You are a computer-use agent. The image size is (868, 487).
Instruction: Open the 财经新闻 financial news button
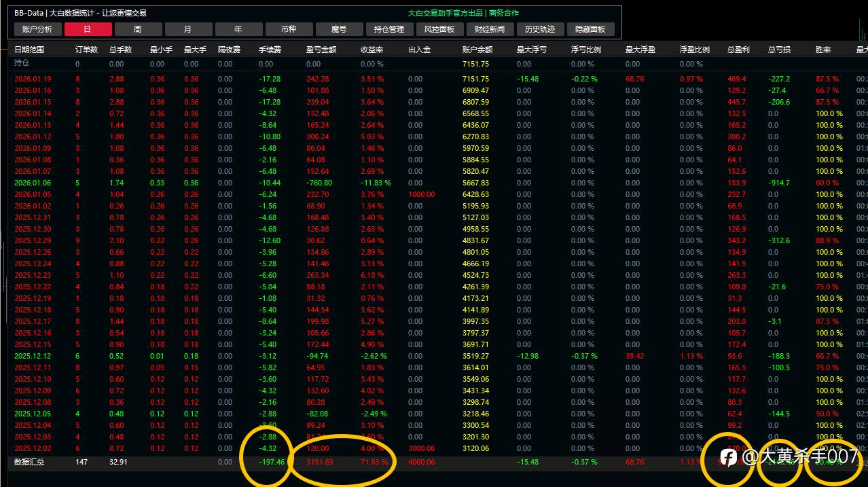click(x=490, y=29)
